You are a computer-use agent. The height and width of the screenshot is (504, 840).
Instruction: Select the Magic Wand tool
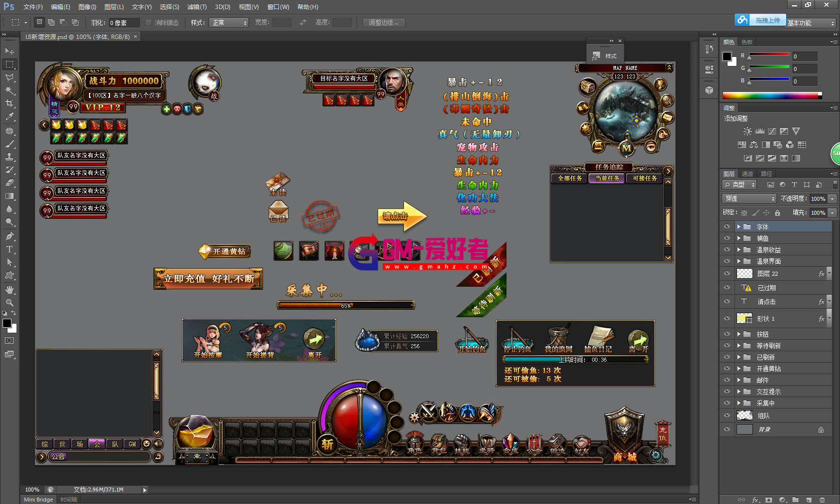[9, 90]
